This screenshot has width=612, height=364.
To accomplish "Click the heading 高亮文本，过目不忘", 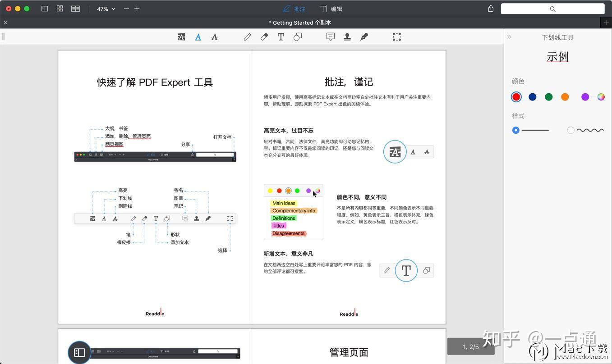I will (x=289, y=131).
